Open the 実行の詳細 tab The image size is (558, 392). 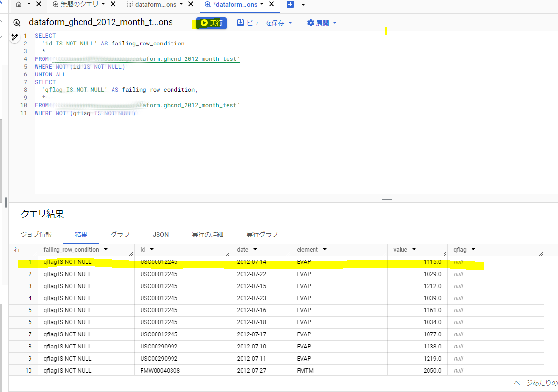point(207,234)
